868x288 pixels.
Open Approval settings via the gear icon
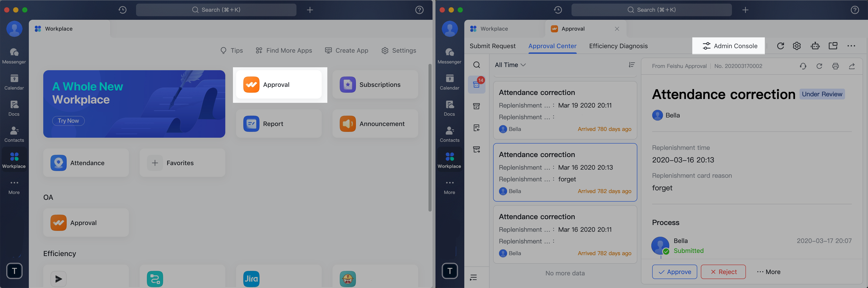797,46
